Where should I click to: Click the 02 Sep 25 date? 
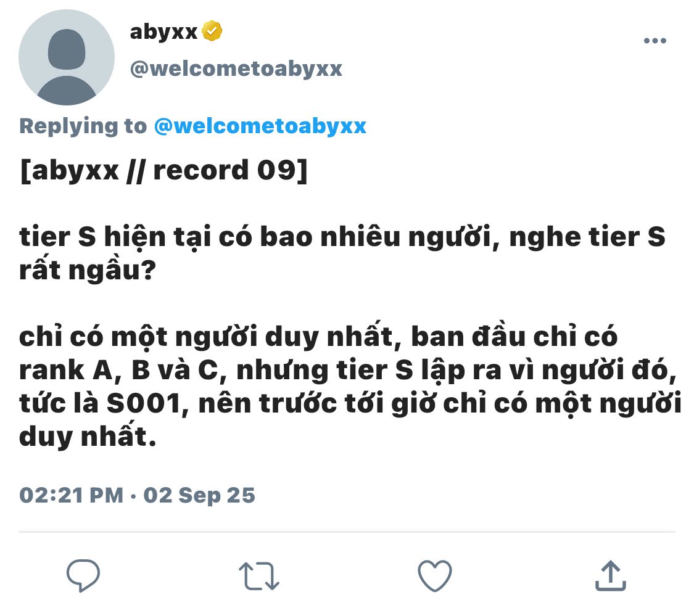coord(199,495)
